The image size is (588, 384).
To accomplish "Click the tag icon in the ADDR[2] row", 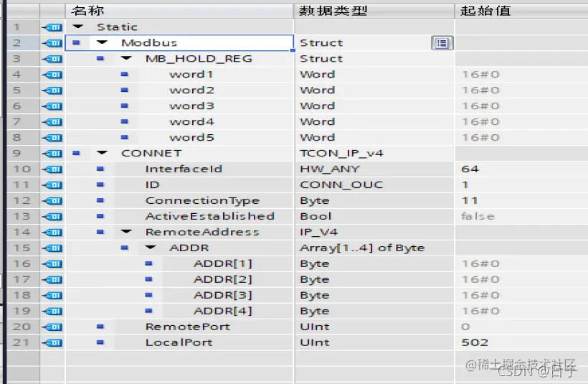I will [52, 280].
